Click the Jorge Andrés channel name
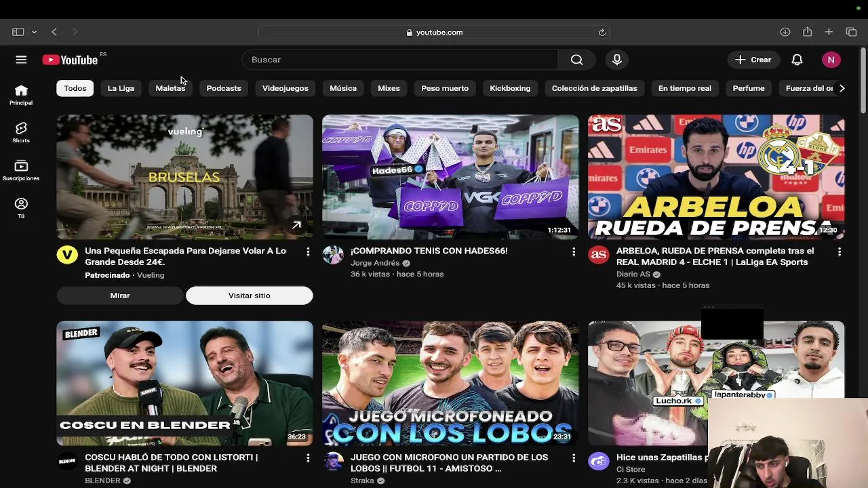This screenshot has height=488, width=868. click(x=375, y=263)
